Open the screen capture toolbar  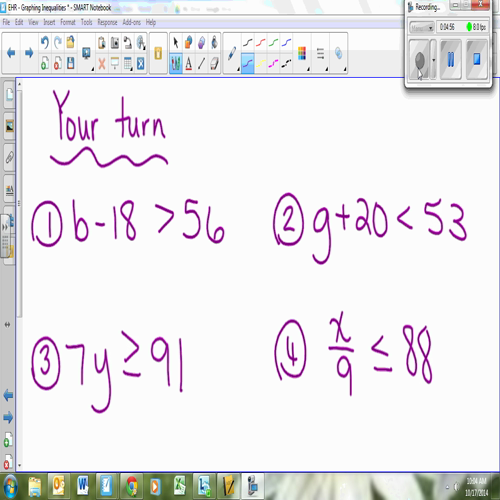click(x=115, y=42)
